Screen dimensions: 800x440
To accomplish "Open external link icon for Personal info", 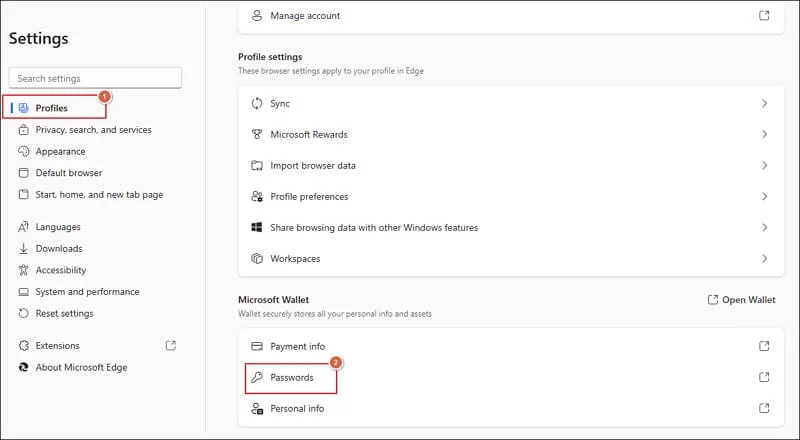I will pyautogui.click(x=764, y=408).
